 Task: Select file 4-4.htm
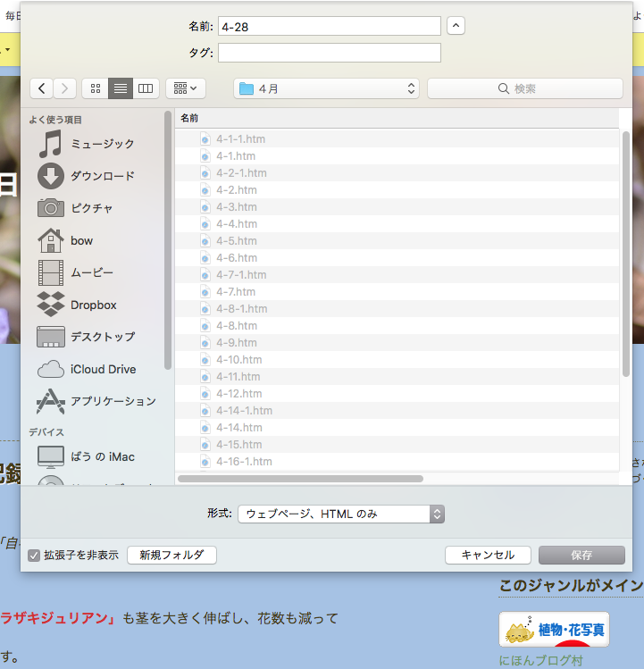point(397,224)
